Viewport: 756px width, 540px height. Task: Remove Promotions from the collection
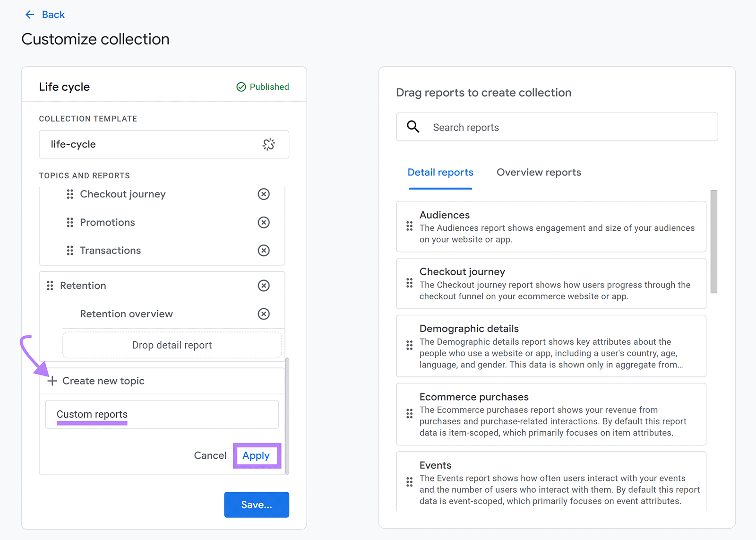(x=264, y=222)
